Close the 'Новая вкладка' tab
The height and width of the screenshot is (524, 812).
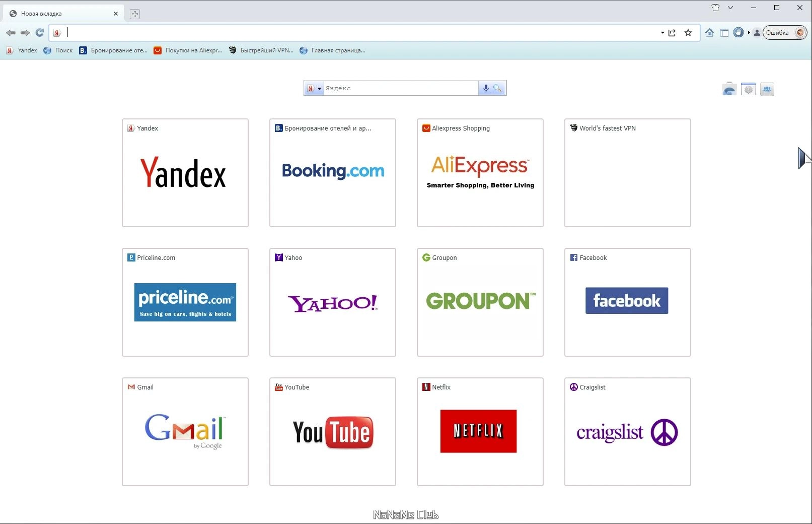click(x=116, y=14)
